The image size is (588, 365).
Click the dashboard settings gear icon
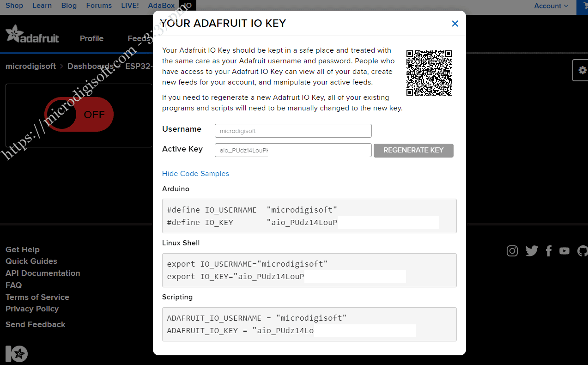(x=582, y=70)
